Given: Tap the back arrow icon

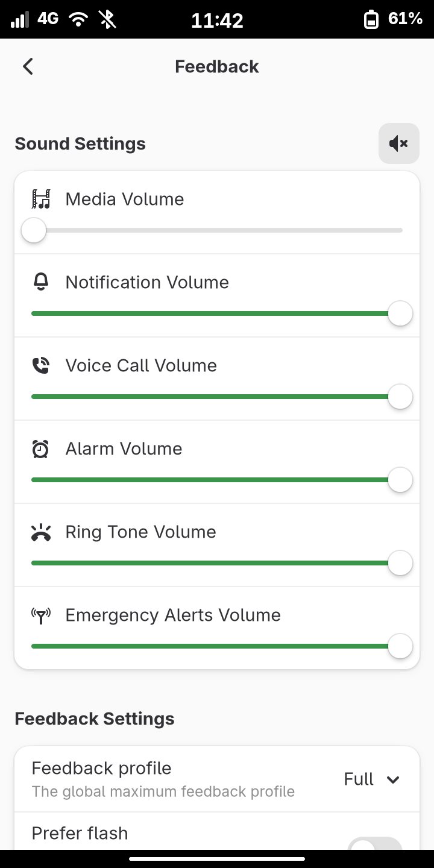Looking at the screenshot, I should pos(28,66).
